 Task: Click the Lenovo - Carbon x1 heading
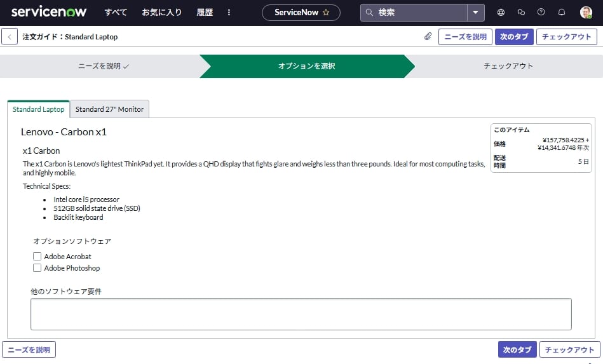[x=64, y=132]
